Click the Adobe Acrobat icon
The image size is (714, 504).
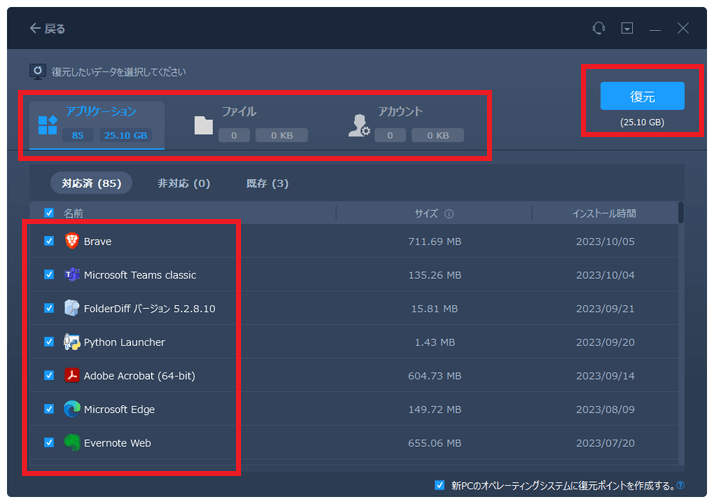(x=72, y=376)
